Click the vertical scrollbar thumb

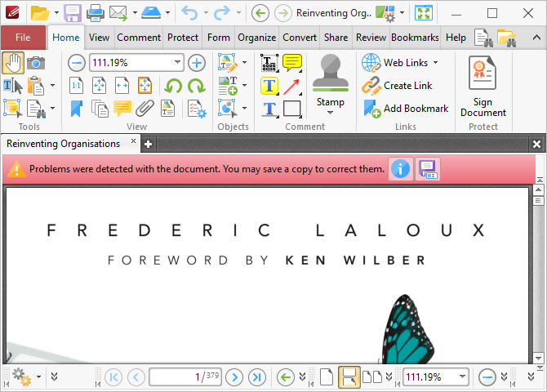pos(538,201)
